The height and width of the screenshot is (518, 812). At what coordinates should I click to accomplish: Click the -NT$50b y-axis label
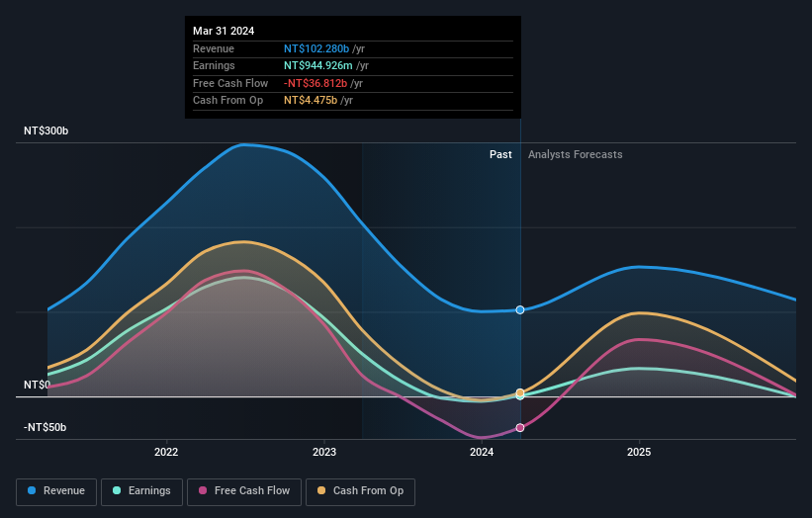point(45,427)
